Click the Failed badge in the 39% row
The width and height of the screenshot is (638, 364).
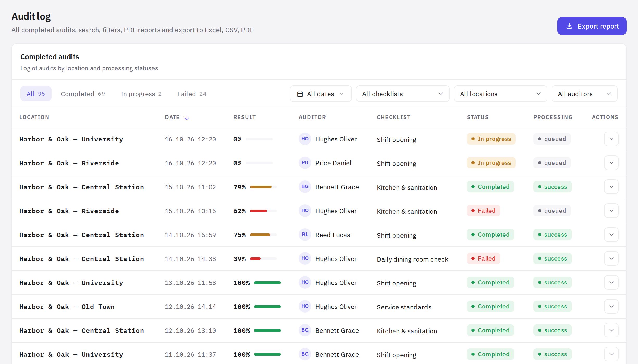point(483,258)
